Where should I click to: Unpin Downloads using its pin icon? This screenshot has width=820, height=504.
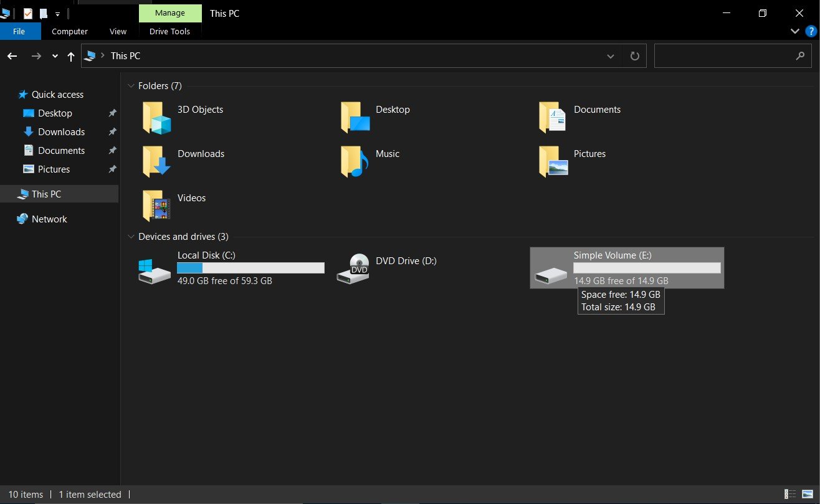click(112, 132)
